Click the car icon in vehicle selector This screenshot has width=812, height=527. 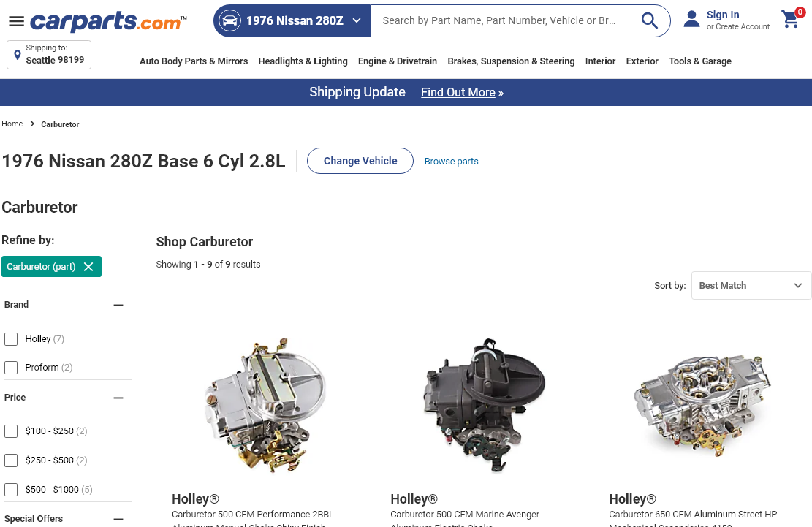[x=229, y=20]
